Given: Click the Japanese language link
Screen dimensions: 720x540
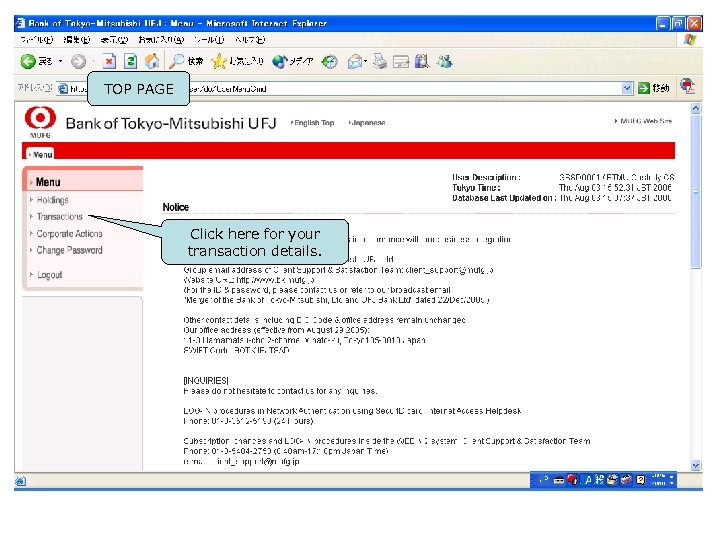Looking at the screenshot, I should point(368,123).
